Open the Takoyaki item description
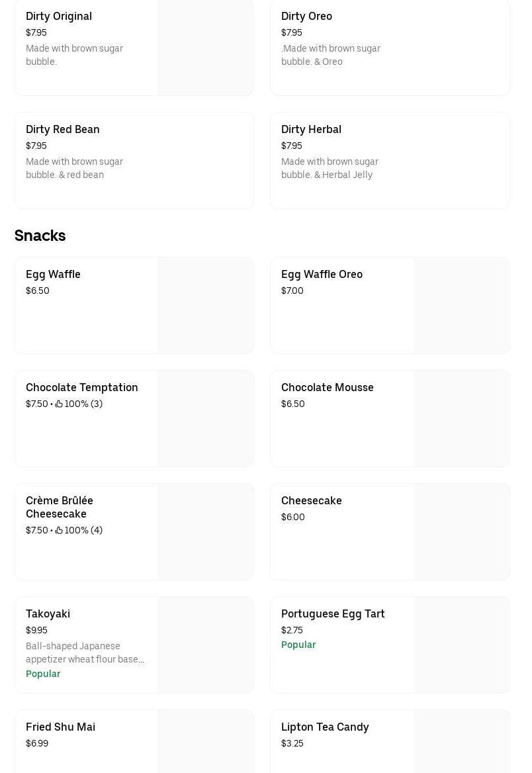This screenshot has height=773, width=532. point(85,653)
